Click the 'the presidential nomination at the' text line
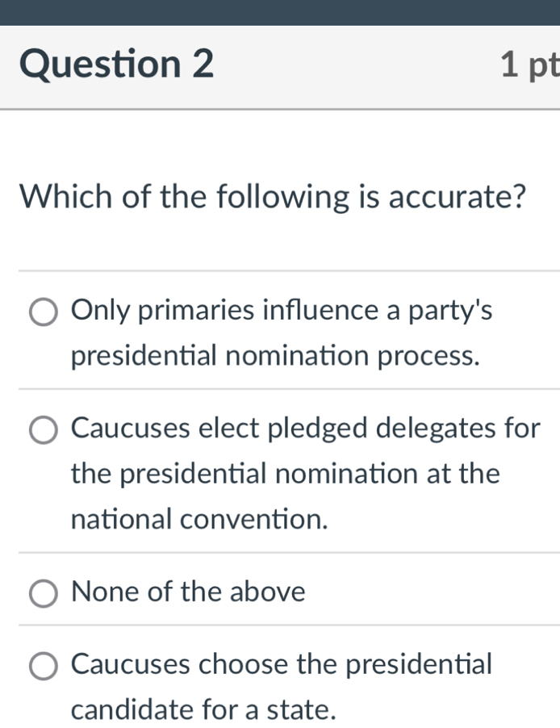 coord(286,474)
